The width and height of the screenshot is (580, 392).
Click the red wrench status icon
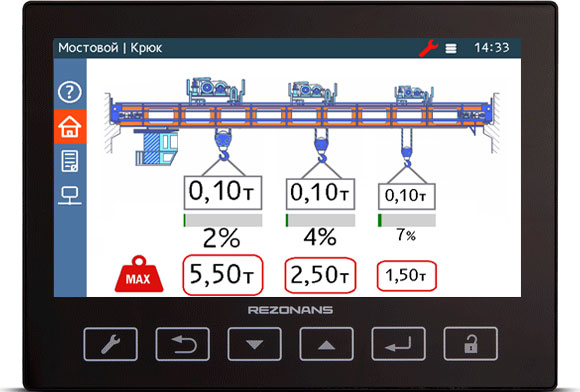(x=429, y=48)
